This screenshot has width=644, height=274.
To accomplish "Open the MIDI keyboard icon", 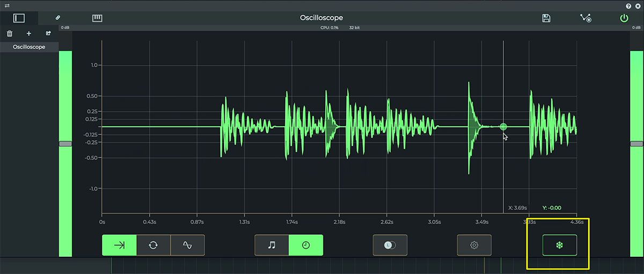I will (x=97, y=18).
